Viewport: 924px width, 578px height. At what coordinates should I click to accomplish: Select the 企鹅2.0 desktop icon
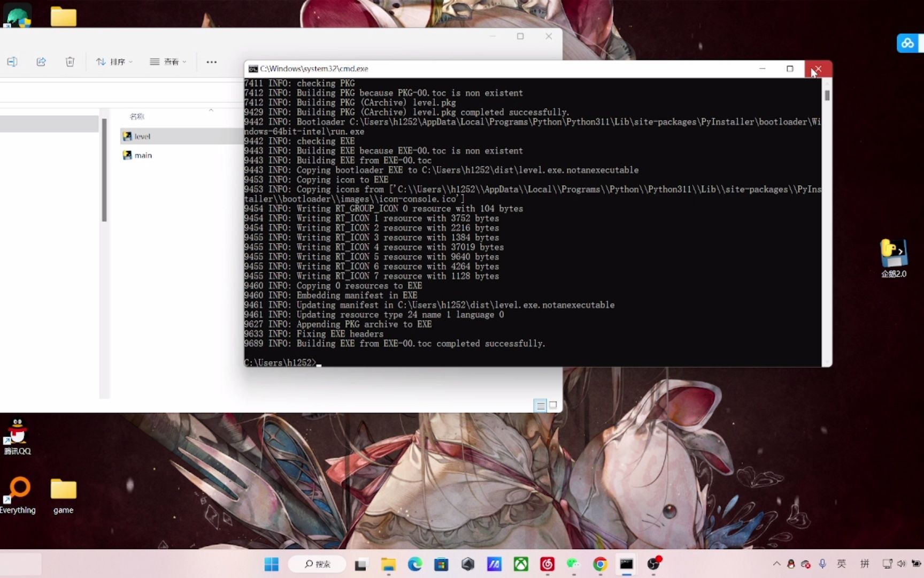[x=894, y=258]
